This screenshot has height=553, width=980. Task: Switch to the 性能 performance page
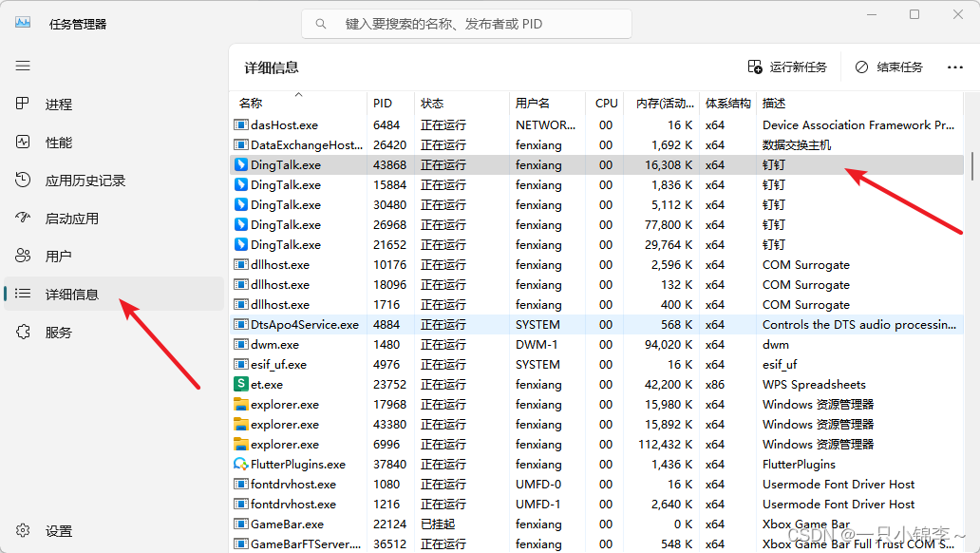(x=114, y=142)
